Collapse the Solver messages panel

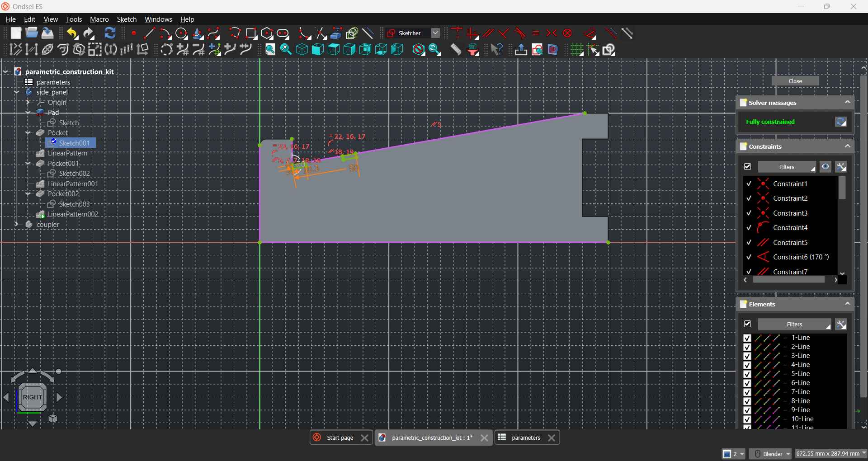[847, 103]
